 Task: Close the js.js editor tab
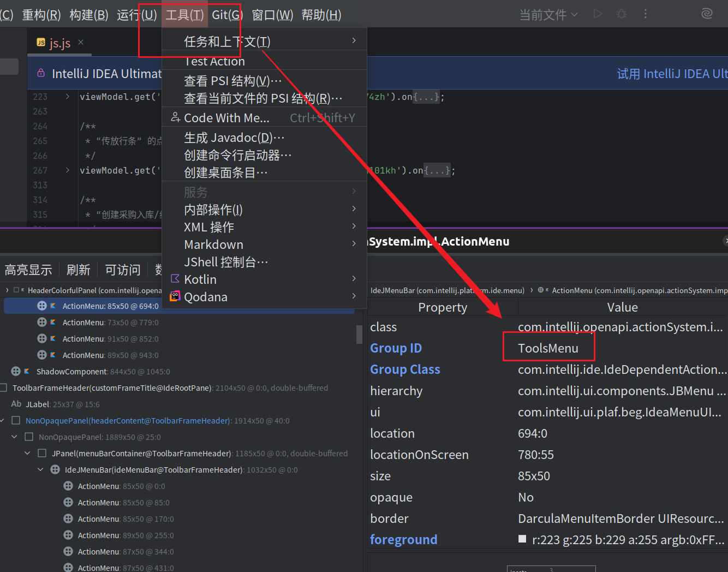[81, 42]
